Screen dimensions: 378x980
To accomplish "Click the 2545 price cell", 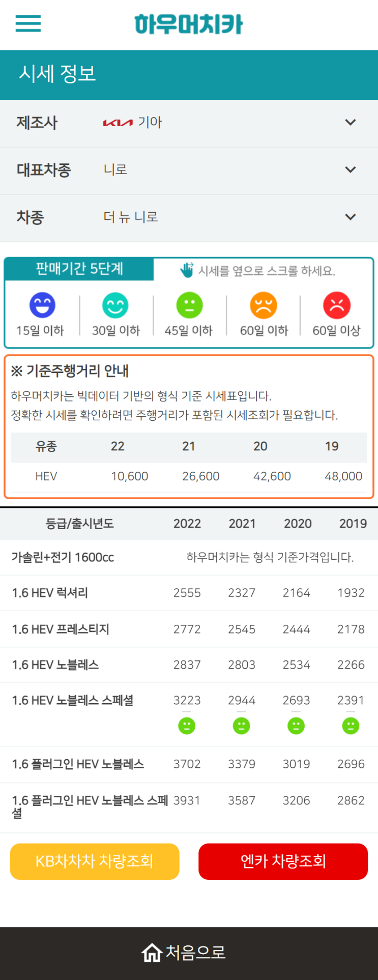I will pos(242,629).
